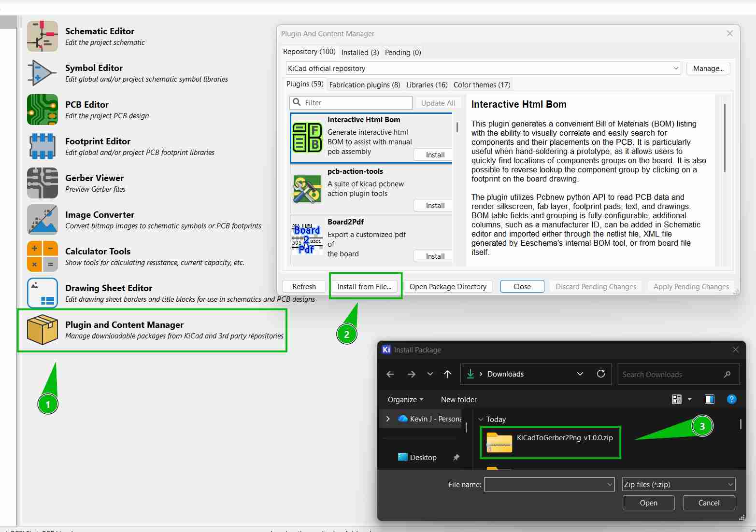This screenshot has width=756, height=532.
Task: Select the Libraries (16) tab
Action: (427, 85)
